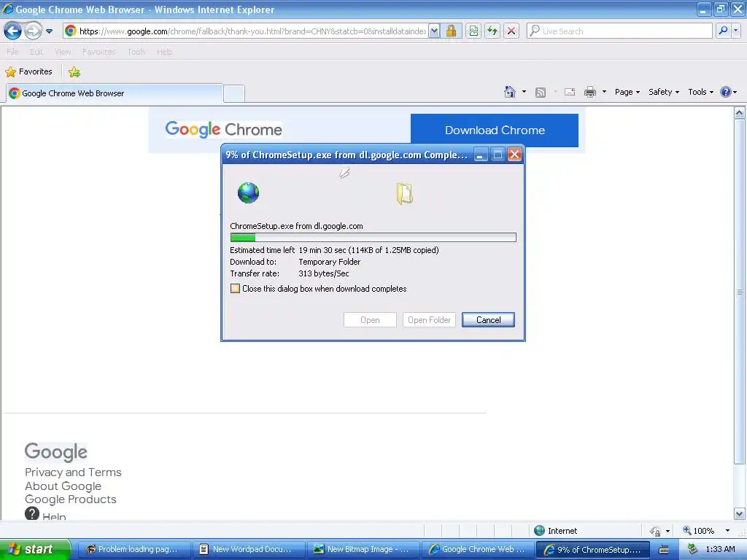Click the Refresh page icon
This screenshot has height=560, width=747.
pyautogui.click(x=492, y=31)
